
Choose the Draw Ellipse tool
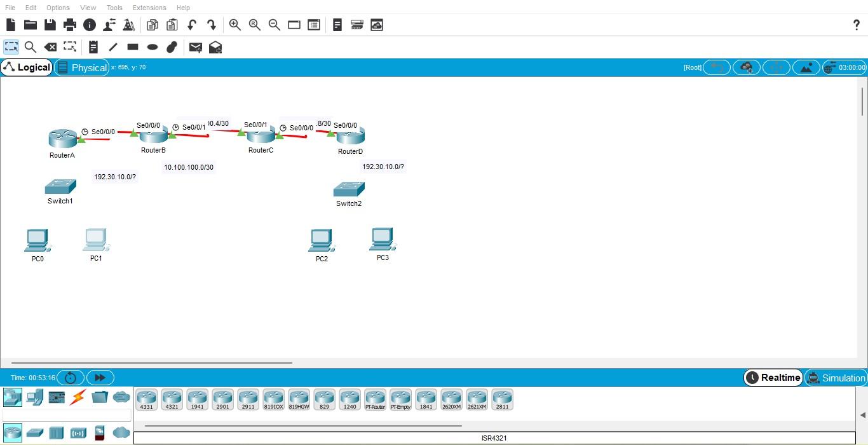tap(153, 47)
